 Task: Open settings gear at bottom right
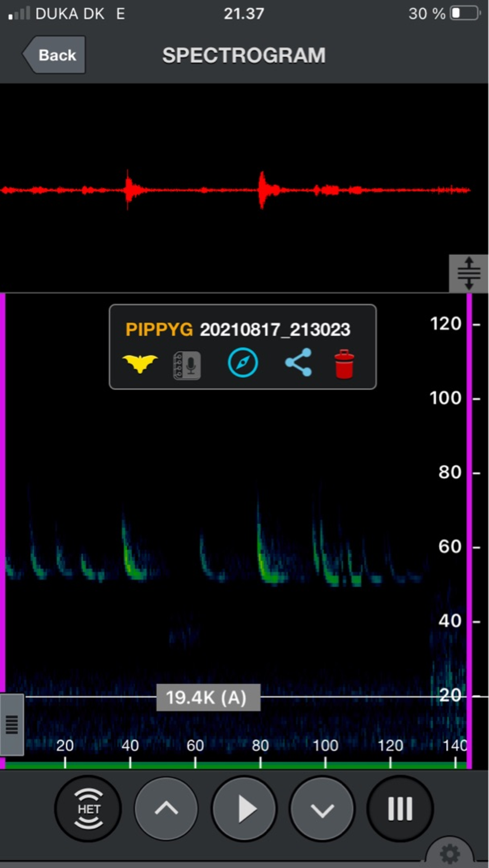(x=450, y=853)
